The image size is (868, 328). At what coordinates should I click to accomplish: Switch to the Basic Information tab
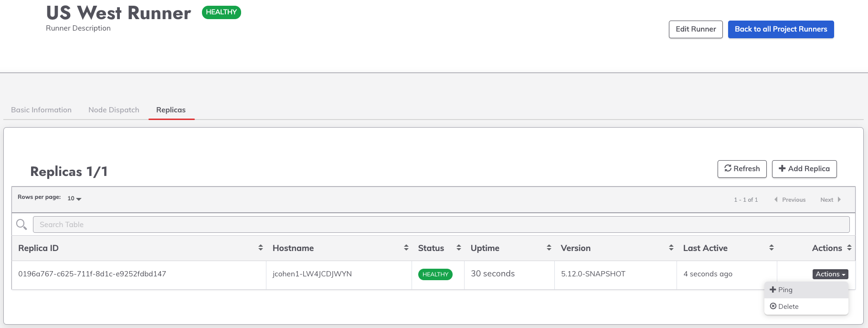pyautogui.click(x=42, y=110)
